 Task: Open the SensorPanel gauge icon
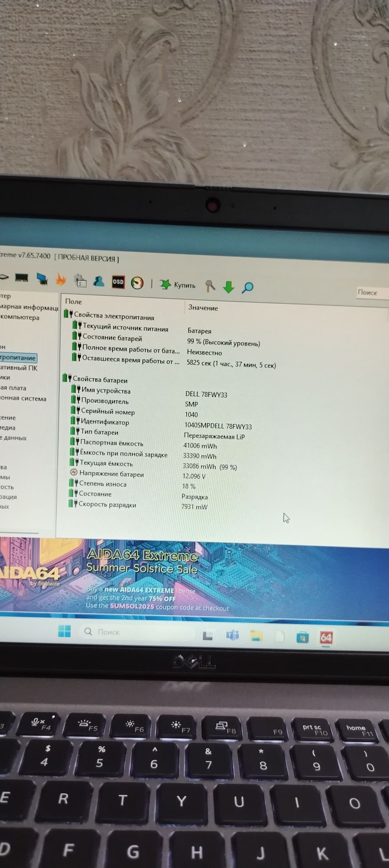coord(137,283)
